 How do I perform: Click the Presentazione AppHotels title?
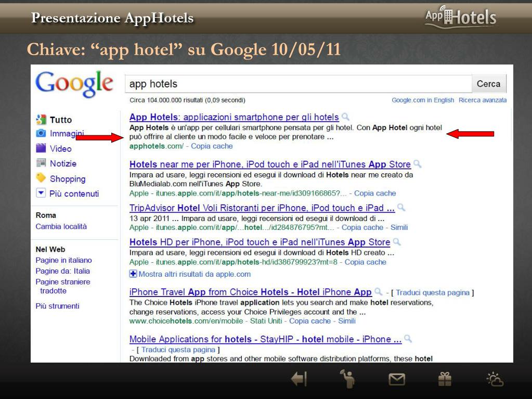click(x=112, y=17)
